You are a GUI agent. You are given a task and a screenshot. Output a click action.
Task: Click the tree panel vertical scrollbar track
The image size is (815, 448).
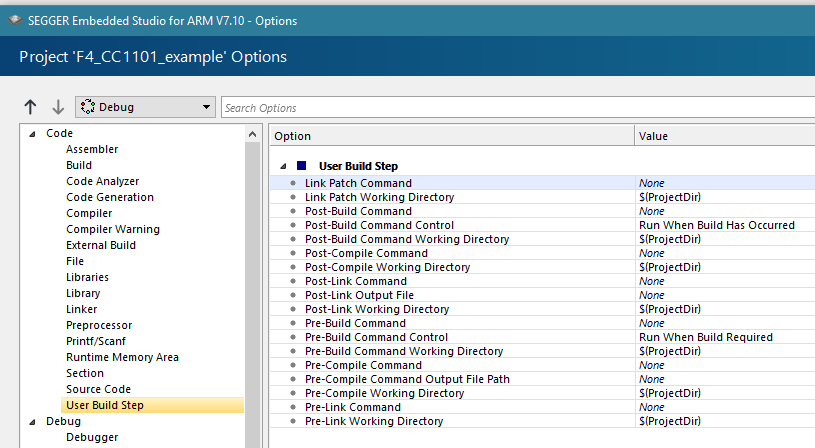click(253, 295)
